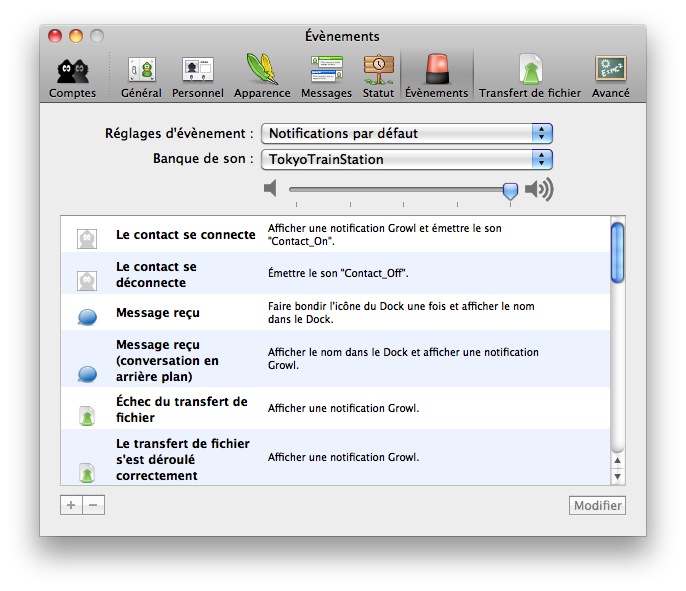The image size is (686, 591).
Task: Click the muted speaker icon
Action: [x=270, y=189]
